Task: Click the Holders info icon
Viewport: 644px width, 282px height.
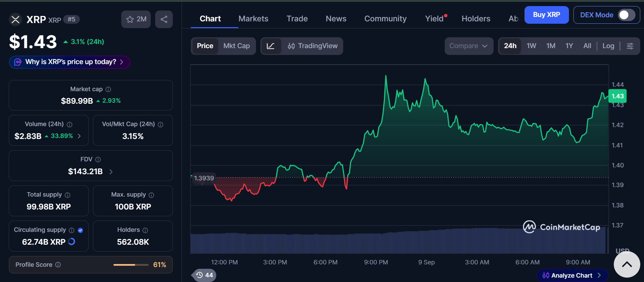Action: click(x=145, y=230)
